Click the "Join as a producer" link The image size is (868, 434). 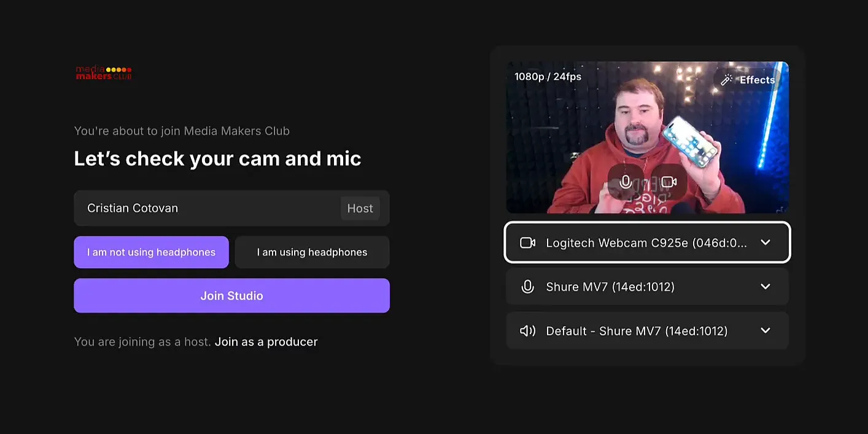266,342
